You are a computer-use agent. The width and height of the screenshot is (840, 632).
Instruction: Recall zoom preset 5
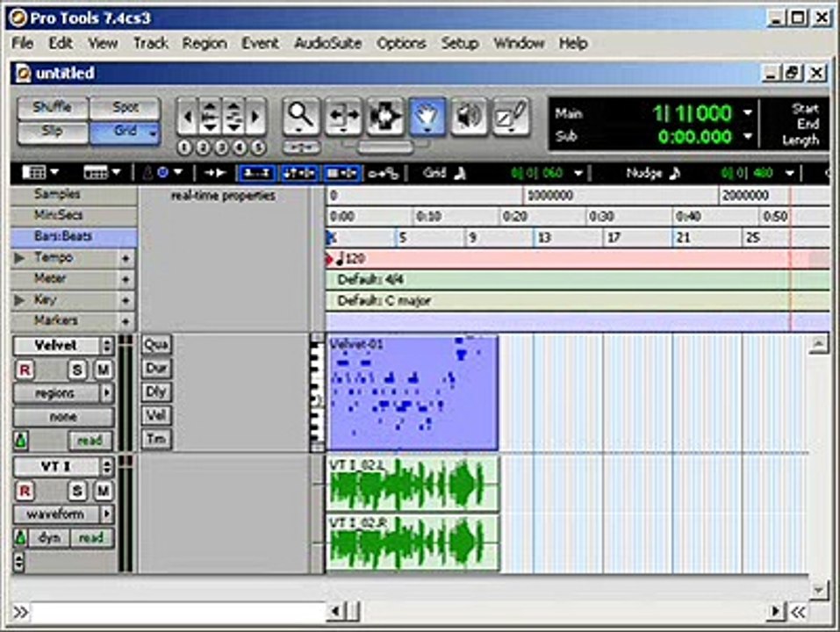pyautogui.click(x=258, y=147)
